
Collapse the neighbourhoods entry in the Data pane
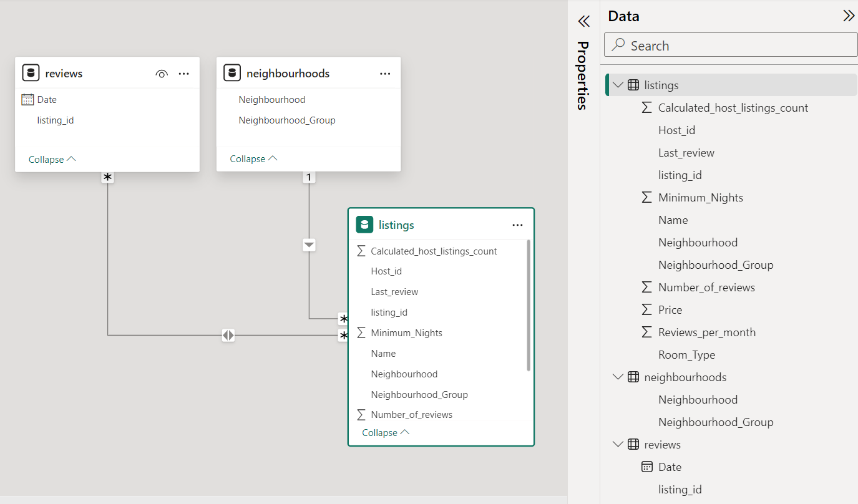coord(618,377)
